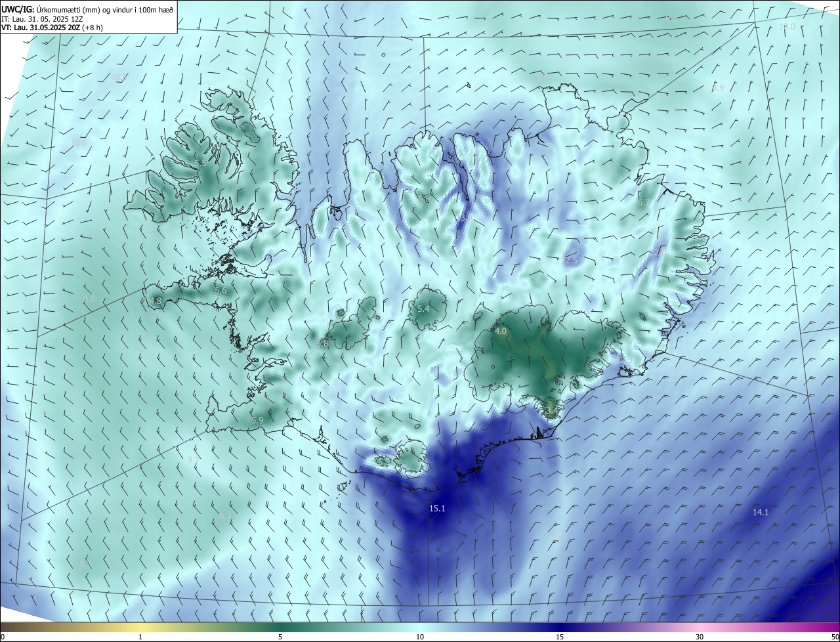Viewport: 840px width, 642px height.
Task: Click the initial time line "IT: Lau. 31. 05. 2025 12Z"
Action: pos(41,19)
